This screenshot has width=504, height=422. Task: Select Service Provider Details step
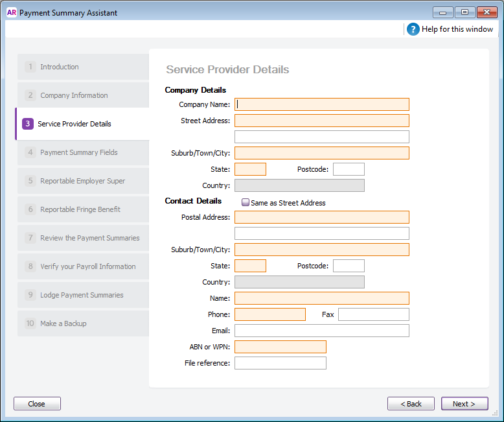(83, 124)
